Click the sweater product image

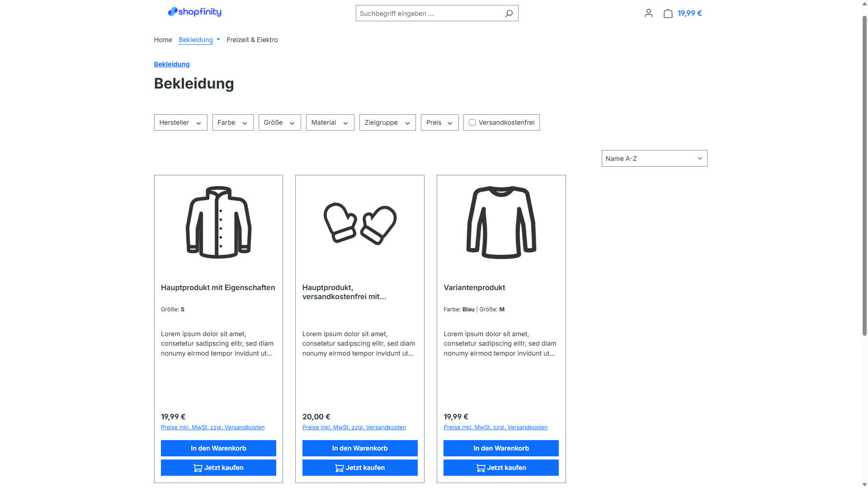tap(501, 222)
